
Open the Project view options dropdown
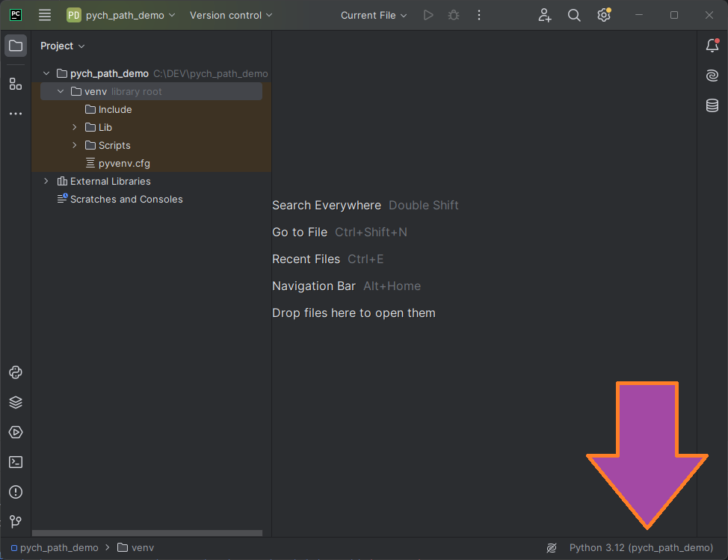coord(62,46)
